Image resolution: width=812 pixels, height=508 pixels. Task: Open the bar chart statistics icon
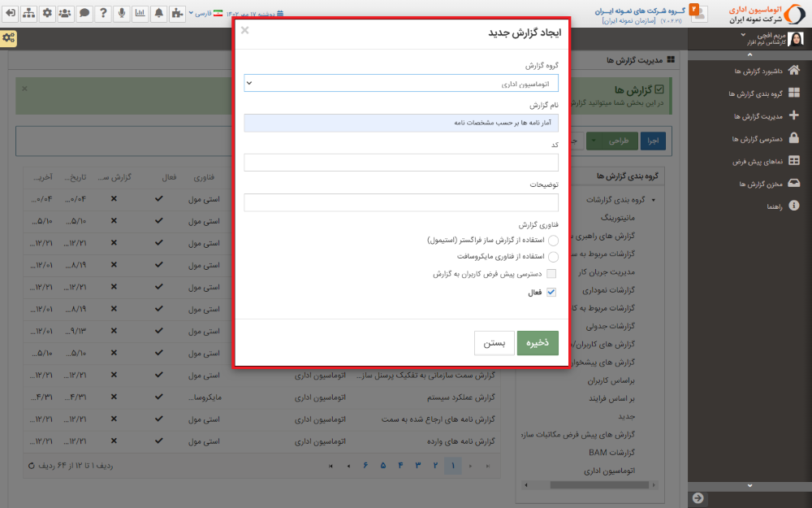[x=140, y=13]
